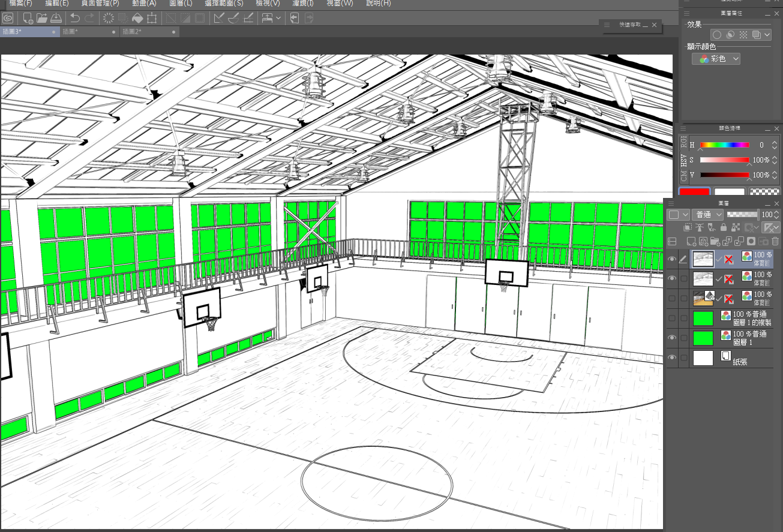
Task: Toggle clip to layer below icon
Action: coord(688,227)
